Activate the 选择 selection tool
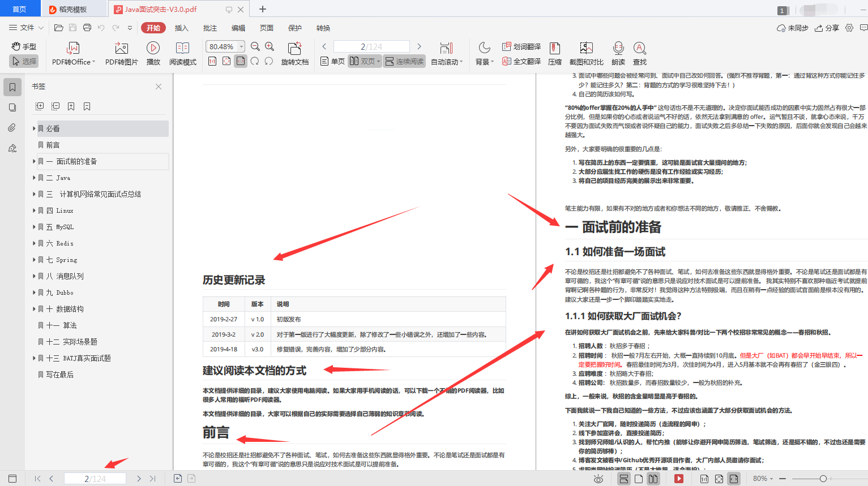 pyautogui.click(x=24, y=61)
